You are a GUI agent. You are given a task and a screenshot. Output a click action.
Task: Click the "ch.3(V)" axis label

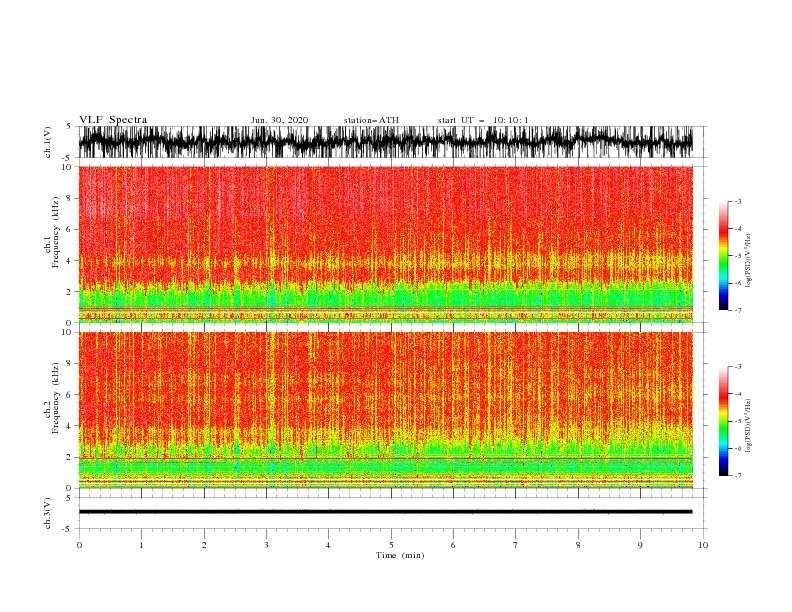pos(48,513)
